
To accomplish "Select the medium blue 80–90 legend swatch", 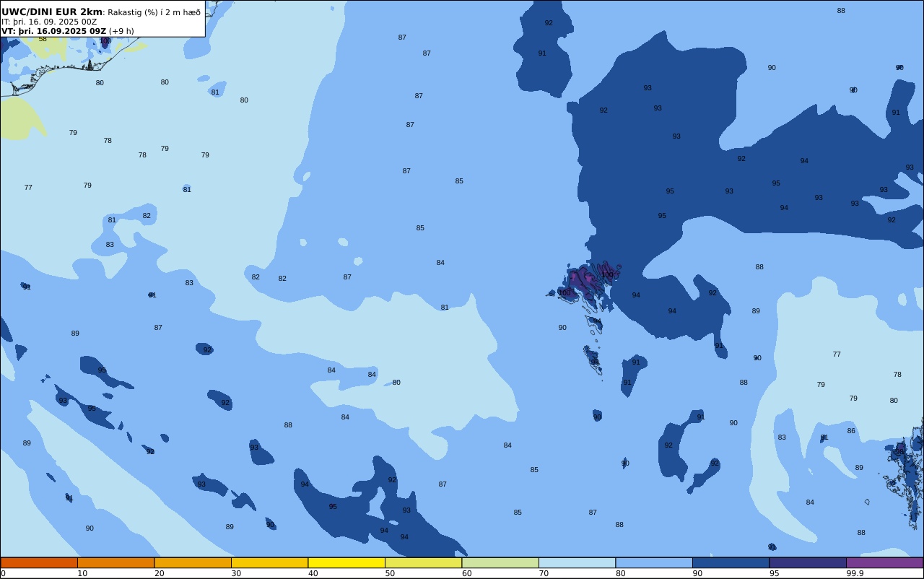I will [x=654, y=562].
